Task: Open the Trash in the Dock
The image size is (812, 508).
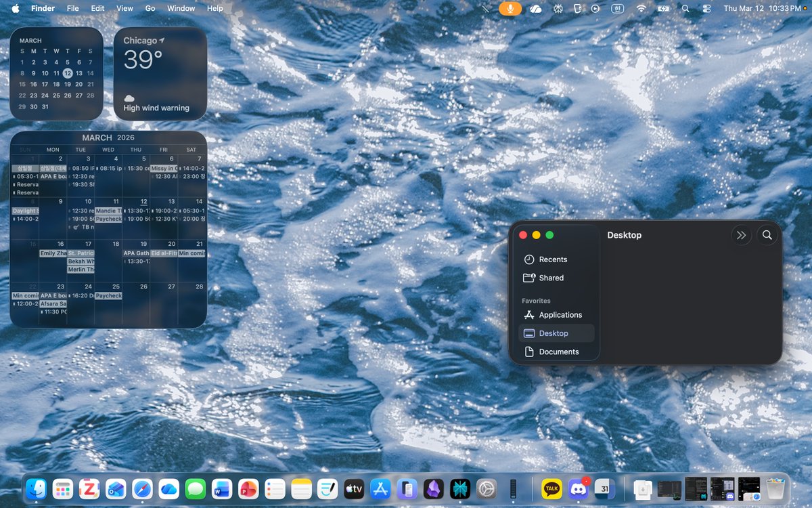Action: (x=775, y=488)
